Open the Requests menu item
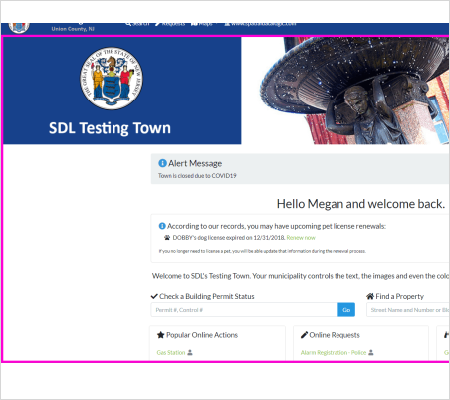The image size is (450, 400). click(x=170, y=24)
